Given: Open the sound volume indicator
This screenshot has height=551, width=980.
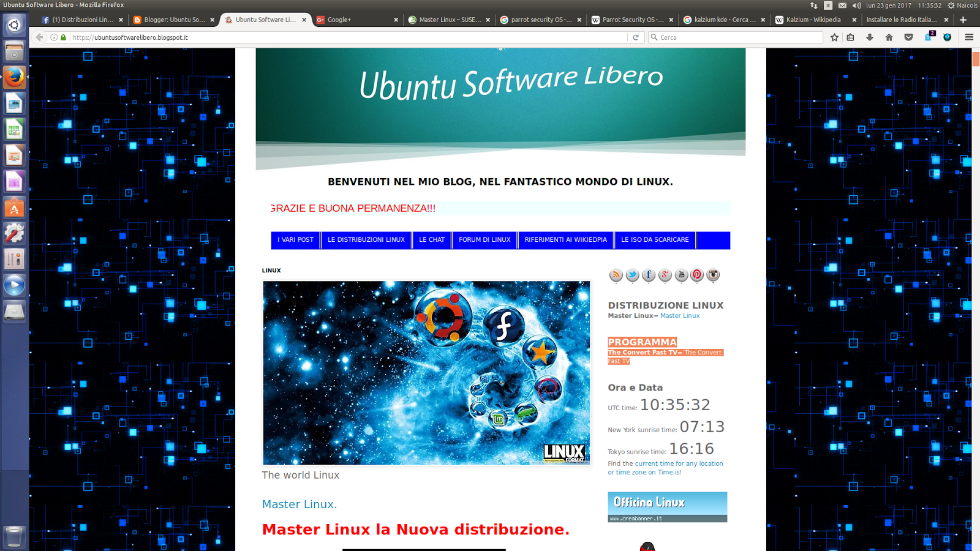Looking at the screenshot, I should click(x=856, y=5).
